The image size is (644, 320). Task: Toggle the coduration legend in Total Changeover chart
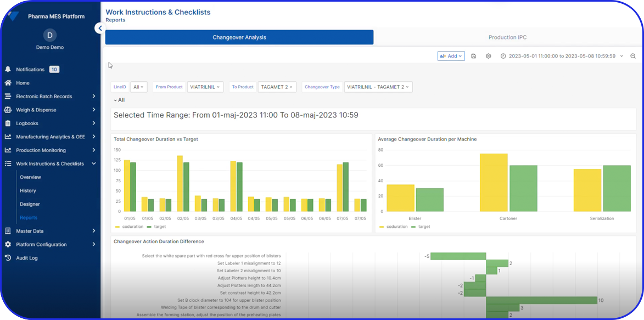tap(129, 227)
